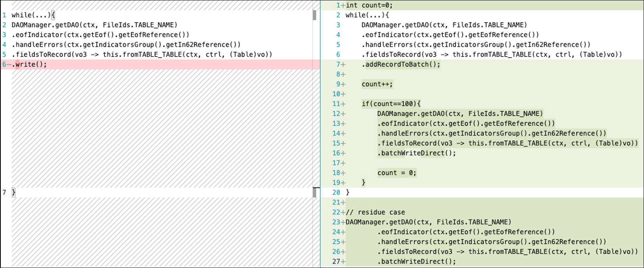This screenshot has height=268, width=644.
Task: Click line number 20 in right pane gutter
Action: click(x=336, y=192)
